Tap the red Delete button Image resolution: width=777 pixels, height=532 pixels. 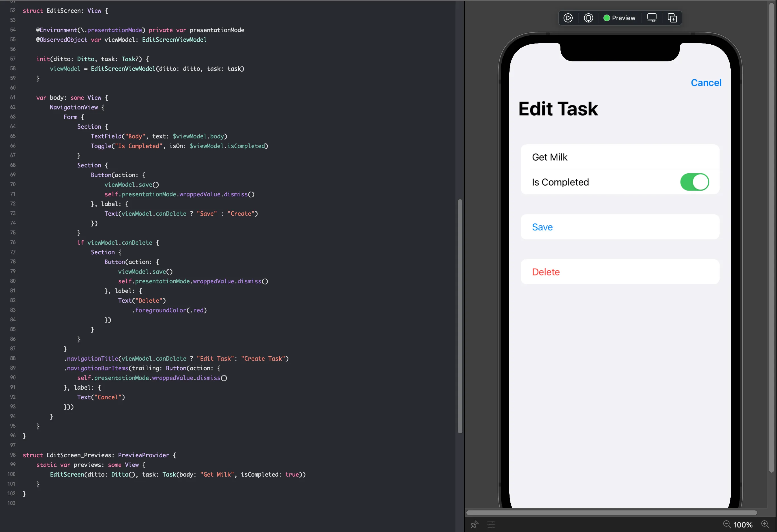click(620, 271)
